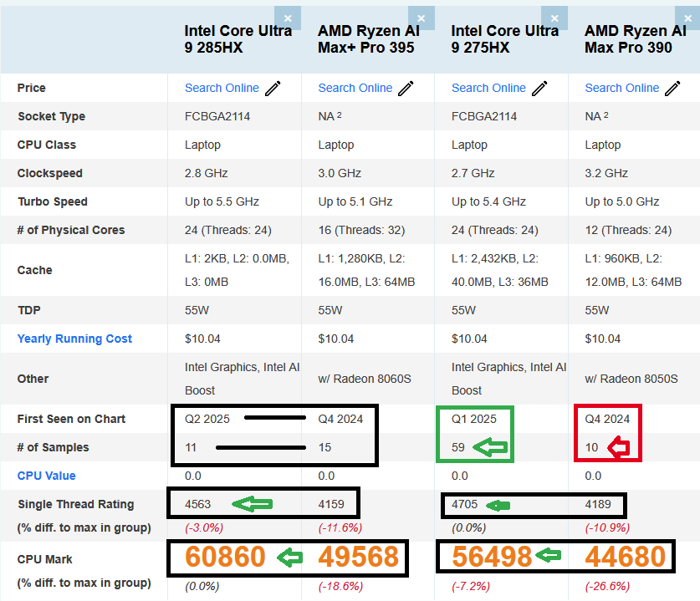
Task: Select the w/ Radeon 8060S cell
Action: [x=365, y=379]
